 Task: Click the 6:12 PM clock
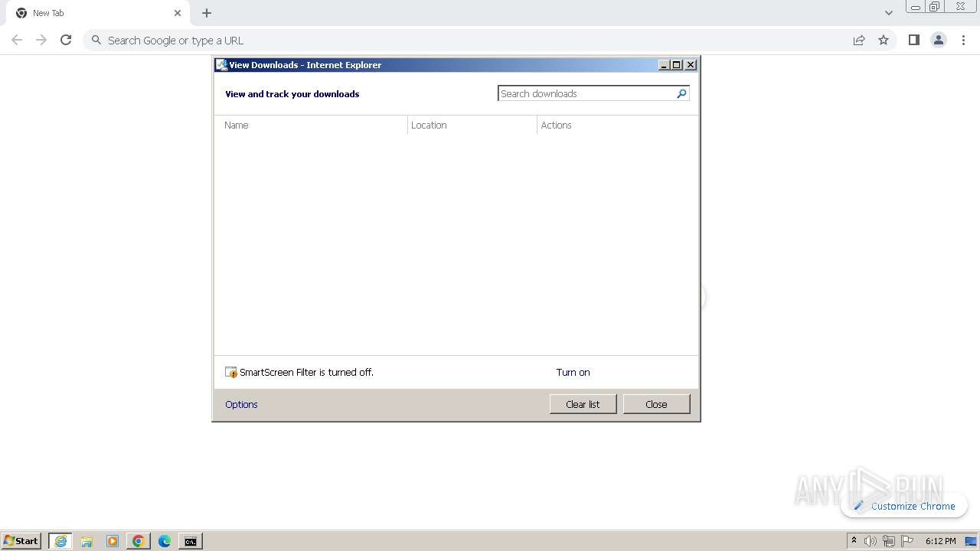point(940,541)
